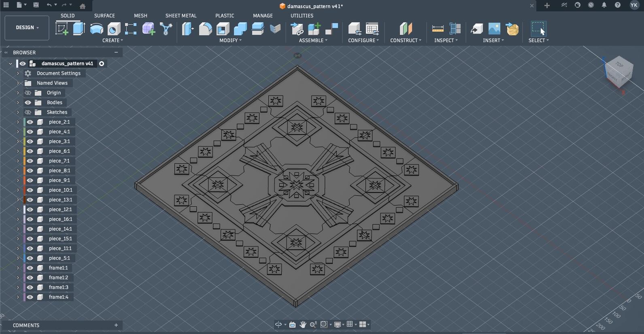Open the Display Settings icon
Image resolution: width=644 pixels, height=334 pixels.
click(x=337, y=324)
